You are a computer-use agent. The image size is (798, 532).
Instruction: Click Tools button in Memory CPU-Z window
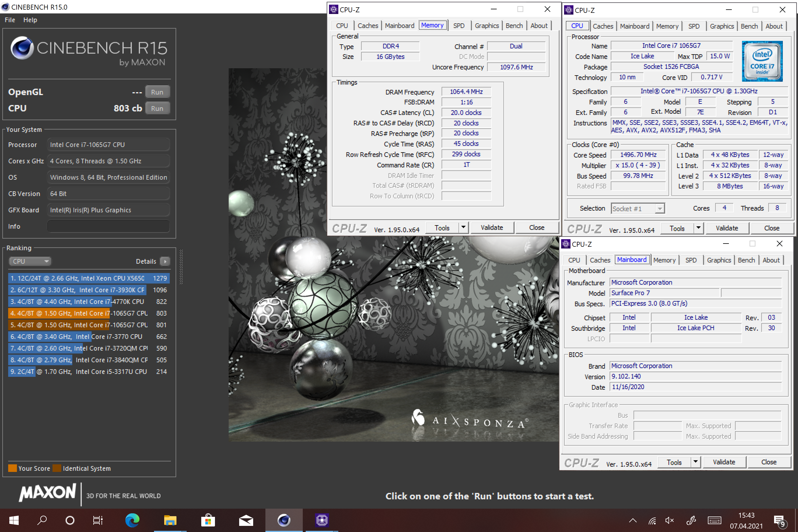(x=442, y=228)
